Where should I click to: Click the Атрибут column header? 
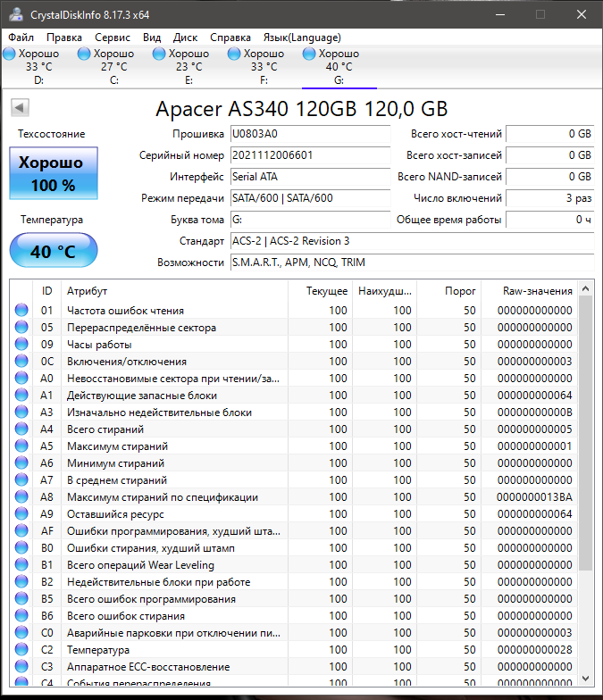coord(174,291)
